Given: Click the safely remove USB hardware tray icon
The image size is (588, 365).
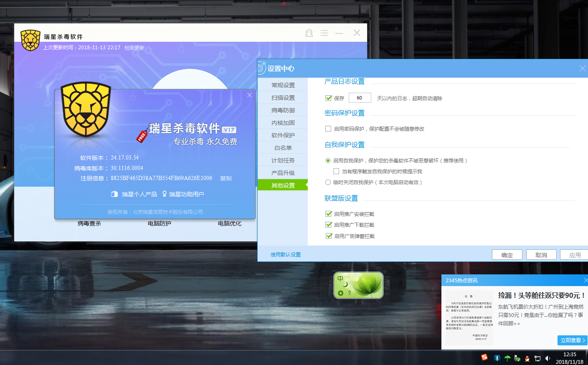Looking at the screenshot, I should tap(517, 358).
